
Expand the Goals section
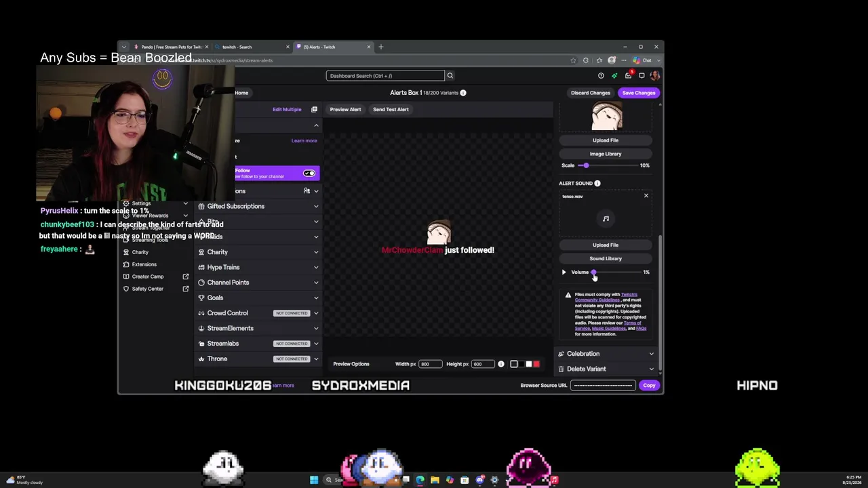coord(316,298)
